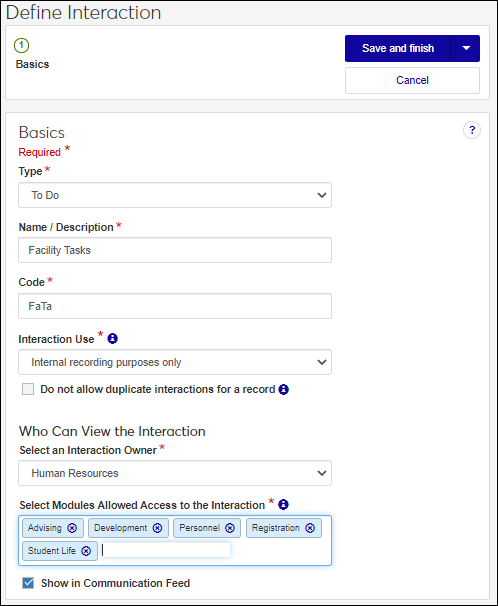Open Save and finish arrow menu
This screenshot has width=498, height=606.
(466, 48)
